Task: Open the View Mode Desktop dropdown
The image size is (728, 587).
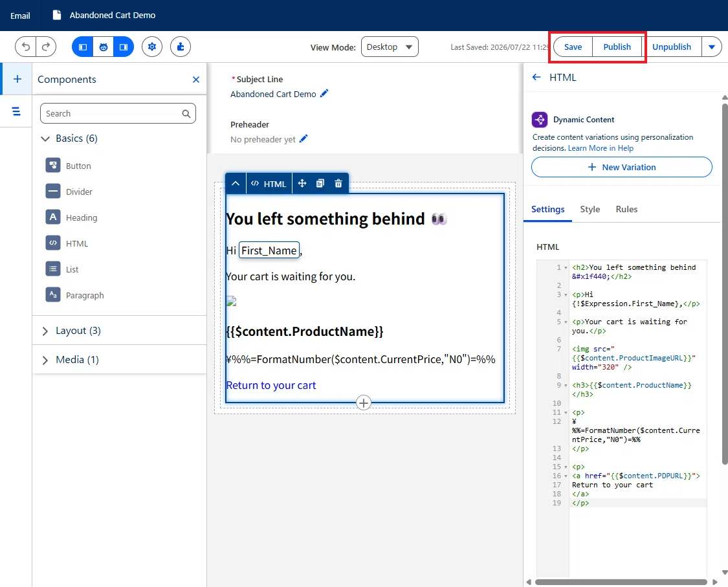Action: (390, 47)
